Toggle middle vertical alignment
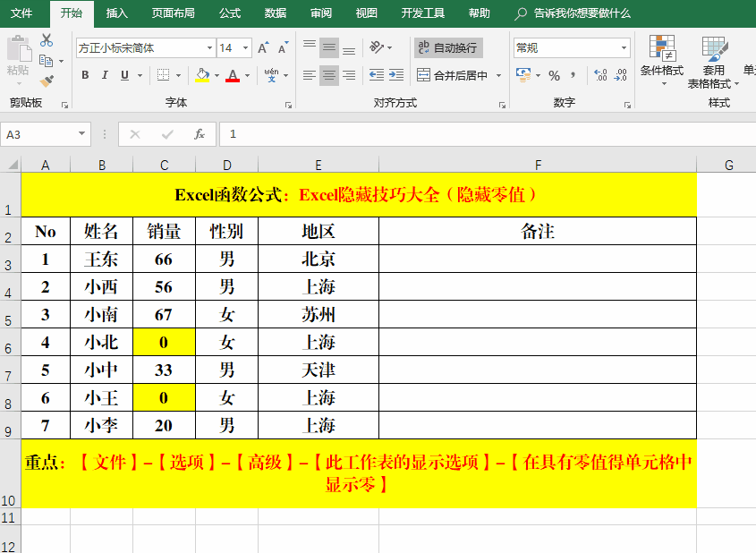Image resolution: width=756 pixels, height=553 pixels. (x=329, y=47)
